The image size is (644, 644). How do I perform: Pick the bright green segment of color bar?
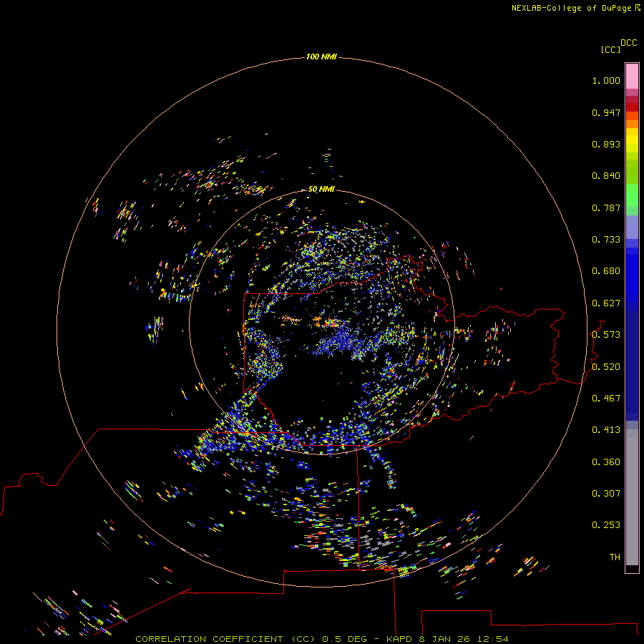632,195
